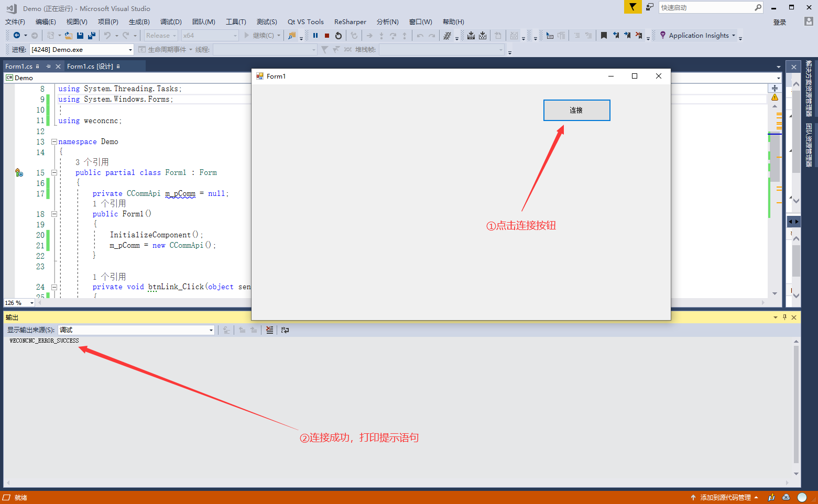This screenshot has height=504, width=818.
Task: Click the Output panel vertical scrollbar
Action: tap(796, 403)
